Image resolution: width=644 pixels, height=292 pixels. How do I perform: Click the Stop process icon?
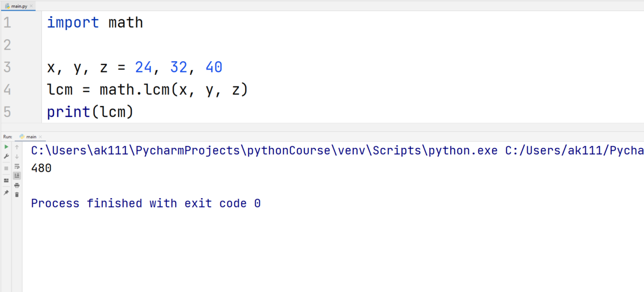[7, 167]
